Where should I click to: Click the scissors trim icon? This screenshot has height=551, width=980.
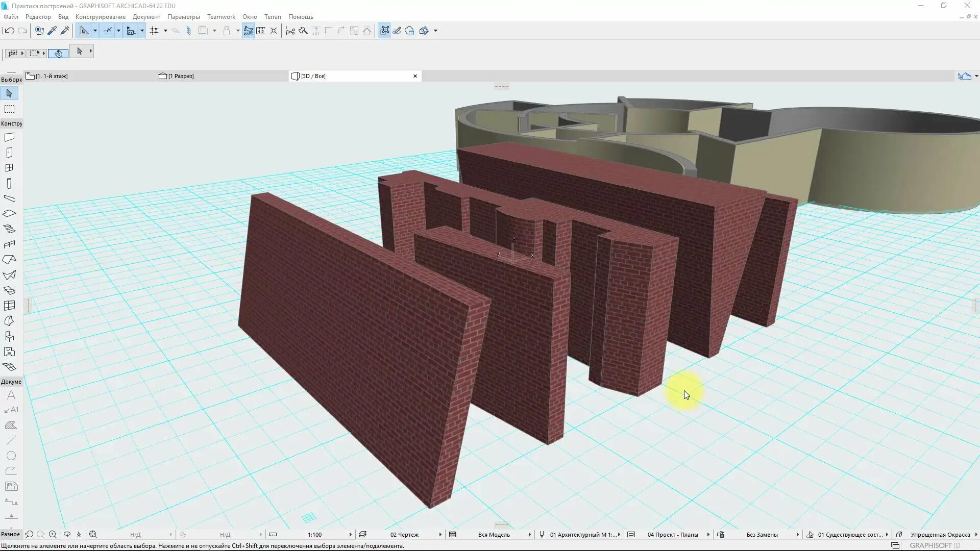(x=290, y=31)
